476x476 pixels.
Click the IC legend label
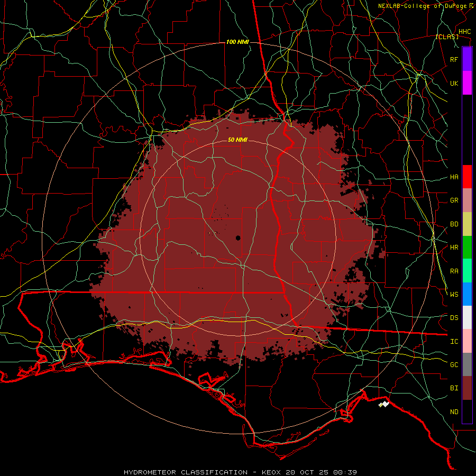tap(454, 342)
